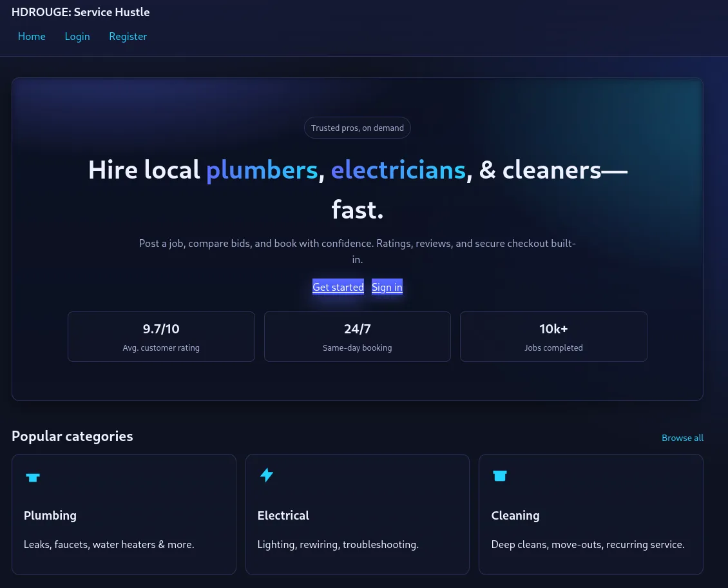This screenshot has height=588, width=728.
Task: Click the 'Trusted pros, on demand' badge
Action: 358,128
